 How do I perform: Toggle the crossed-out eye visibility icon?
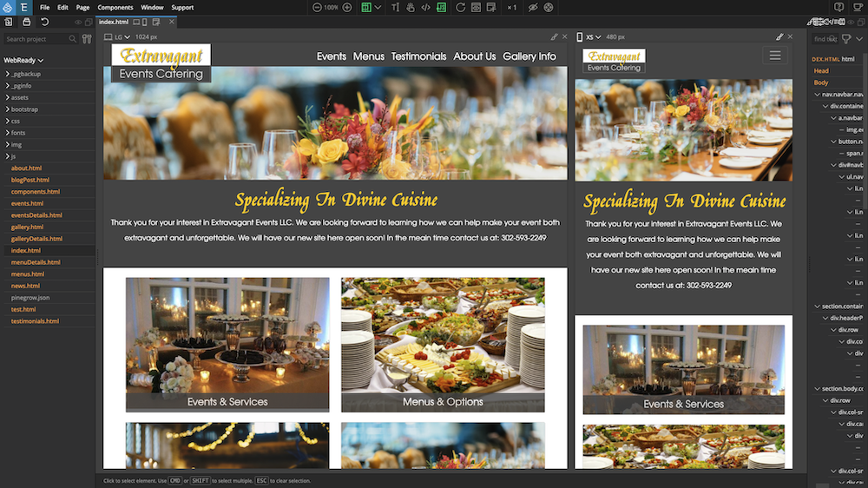(534, 7)
